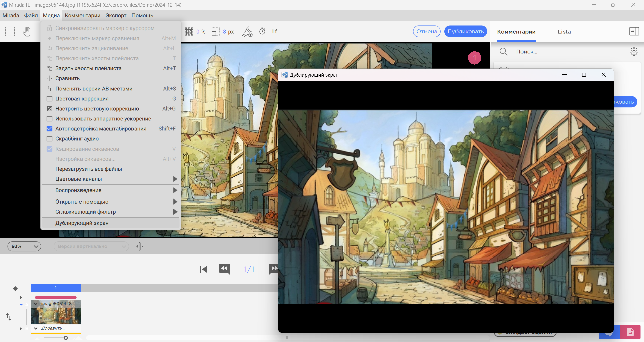The width and height of the screenshot is (644, 342).
Task: Expand track B triangle in timeline
Action: (21, 329)
